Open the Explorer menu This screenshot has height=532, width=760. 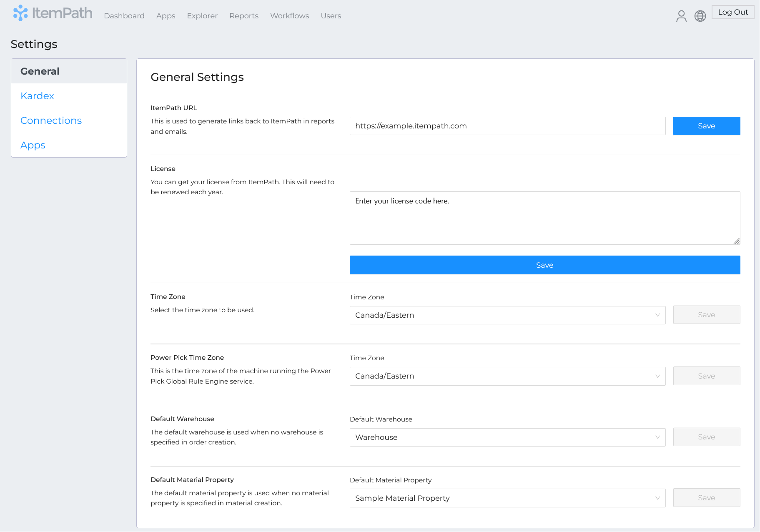202,16
